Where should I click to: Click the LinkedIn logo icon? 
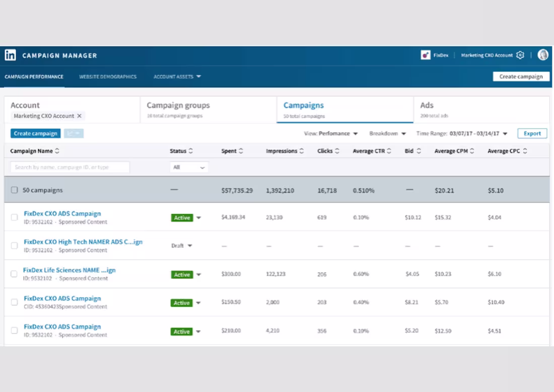(x=10, y=55)
